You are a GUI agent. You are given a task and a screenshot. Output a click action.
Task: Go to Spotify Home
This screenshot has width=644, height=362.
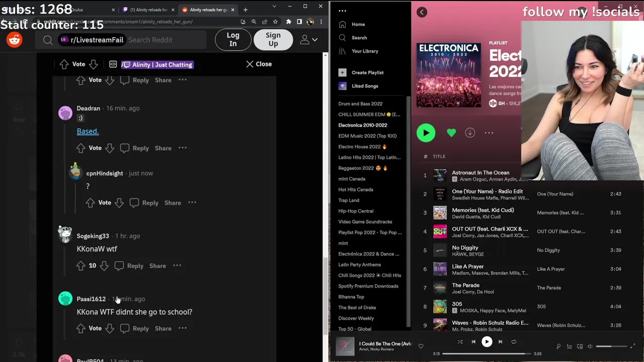[353, 25]
